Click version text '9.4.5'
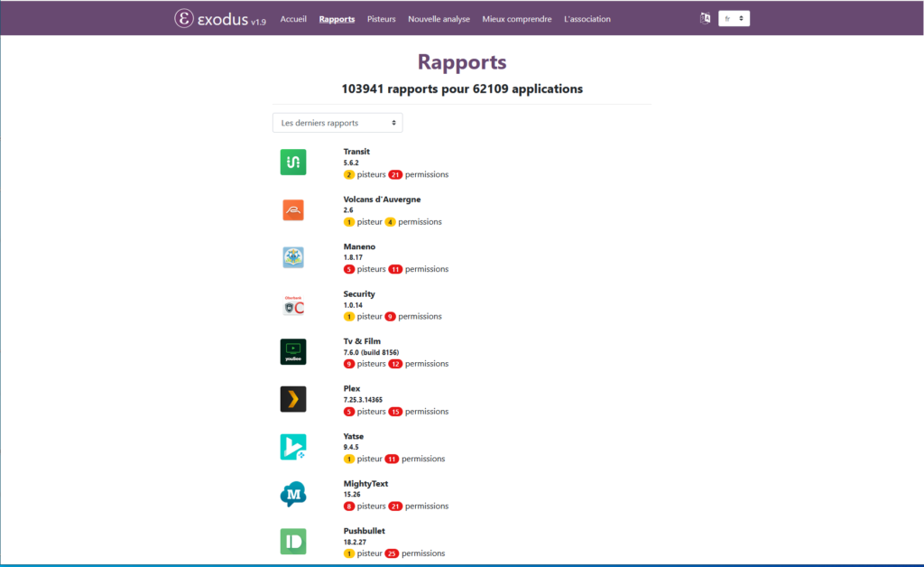The image size is (924, 567). (x=351, y=447)
